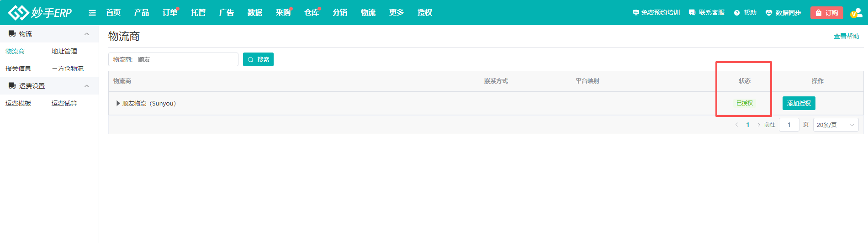Click the 已授权 status tag
The image size is (868, 243).
pyautogui.click(x=745, y=103)
